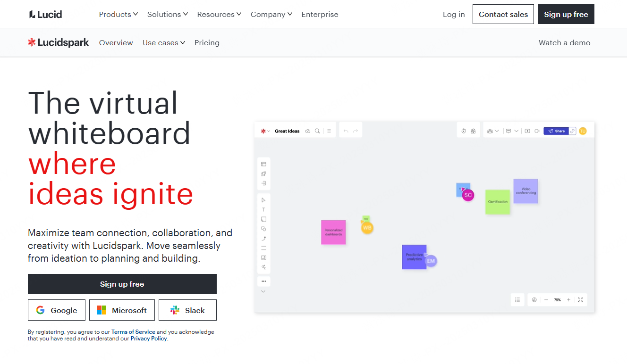Click the zoom-in plus icon next to 75%
This screenshot has width=627, height=364.
click(x=568, y=300)
